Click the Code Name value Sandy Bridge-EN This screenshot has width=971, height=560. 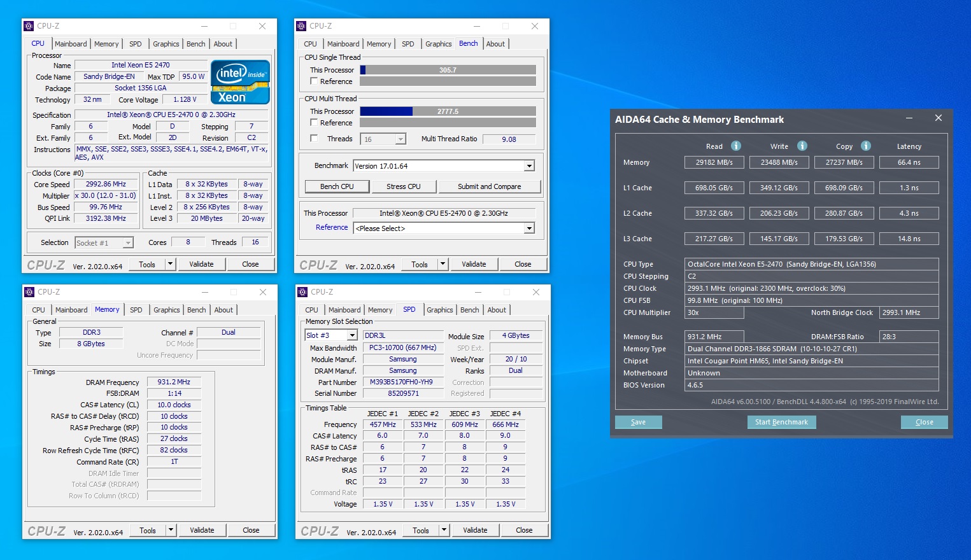pyautogui.click(x=109, y=76)
